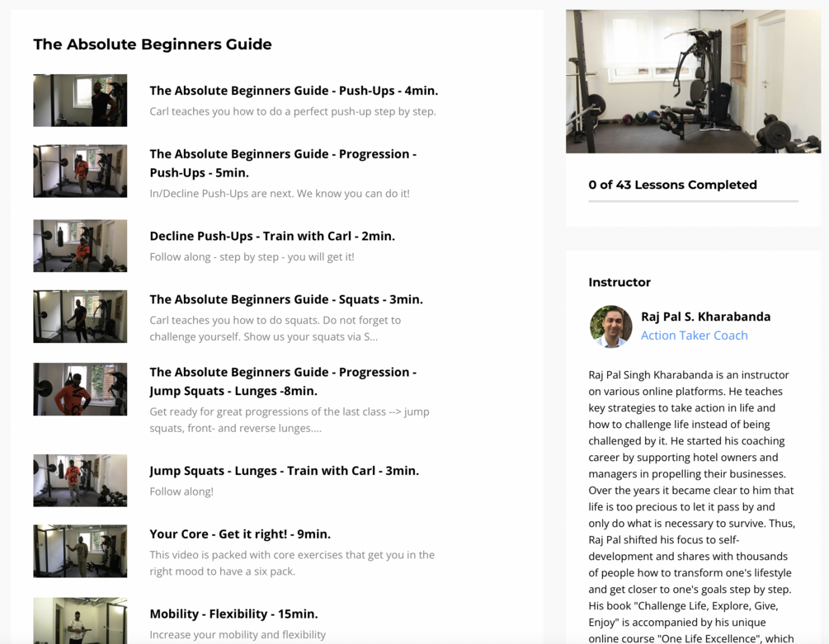Open the Mobility Flexibility lesson thumbnail
The image size is (829, 644).
tap(80, 621)
